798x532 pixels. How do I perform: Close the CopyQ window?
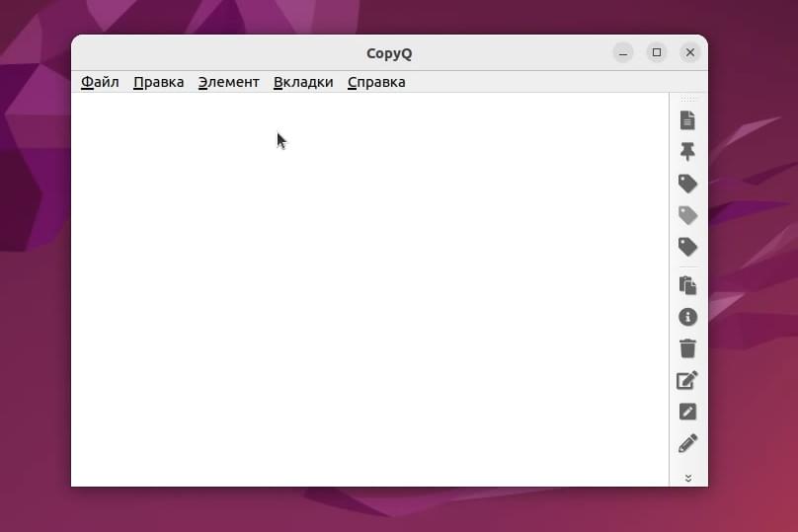point(690,52)
